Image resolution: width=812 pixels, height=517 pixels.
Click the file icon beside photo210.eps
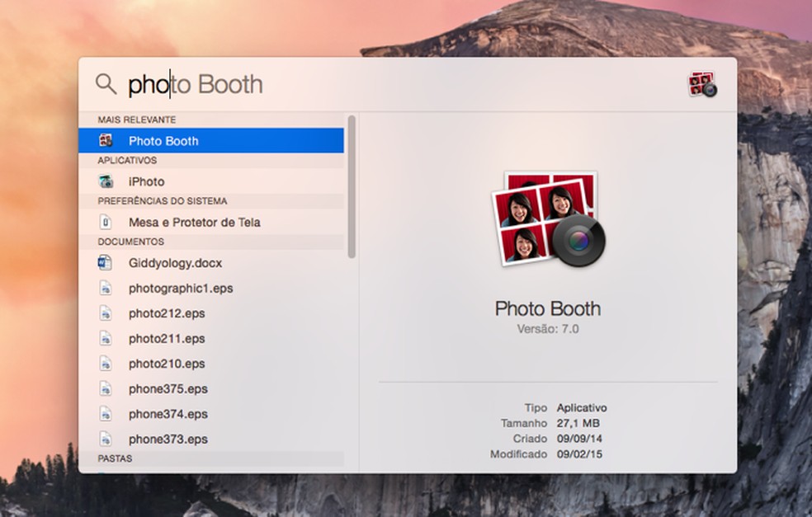tap(106, 364)
